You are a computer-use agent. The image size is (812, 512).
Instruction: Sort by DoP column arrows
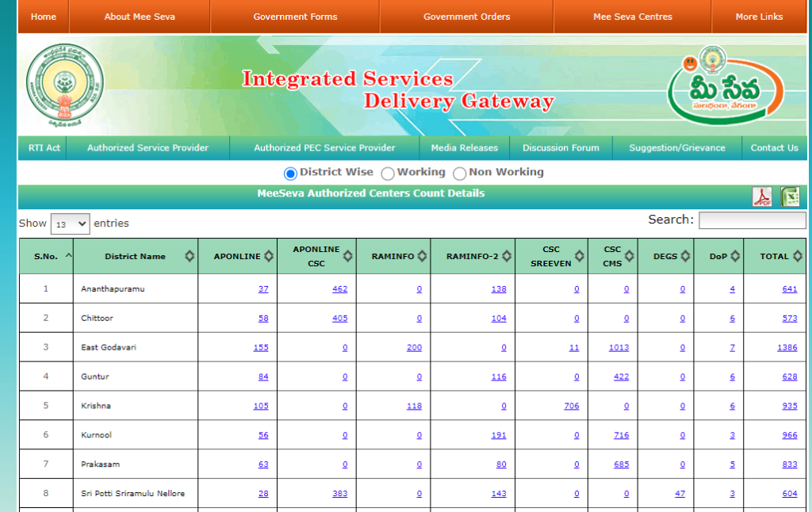[x=735, y=256]
